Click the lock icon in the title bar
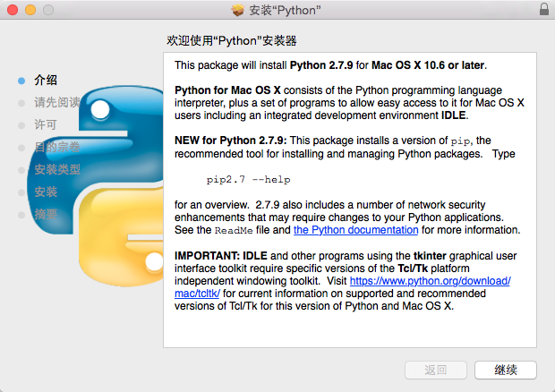Screen dimensions: 555x392 (x=543, y=10)
